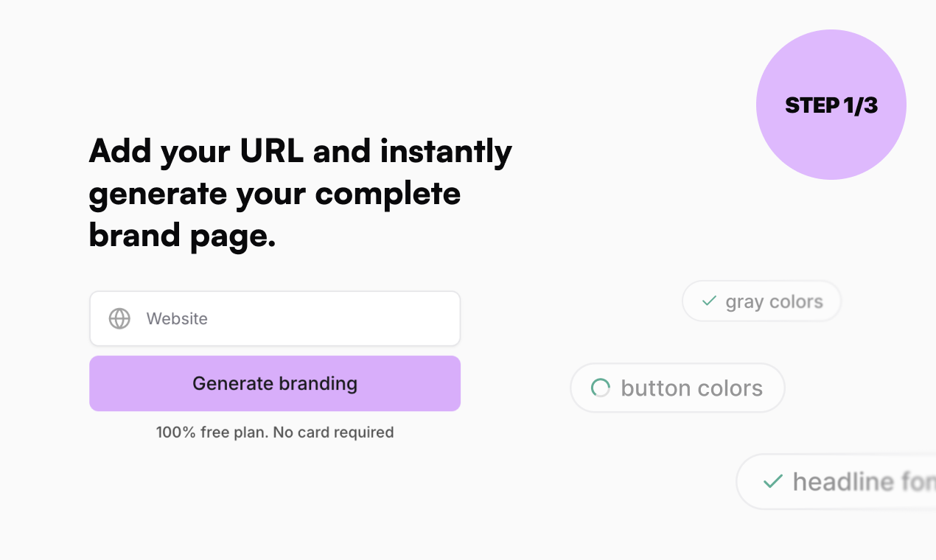Click the purple circle in the top right
The height and width of the screenshot is (560, 936).
coord(831,105)
